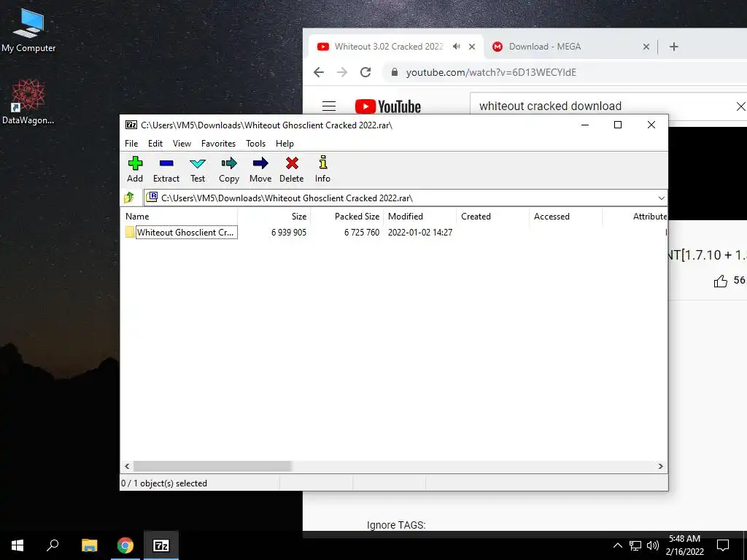The width and height of the screenshot is (747, 560).
Task: Switch to Chrome on the taskbar
Action: coord(125,545)
